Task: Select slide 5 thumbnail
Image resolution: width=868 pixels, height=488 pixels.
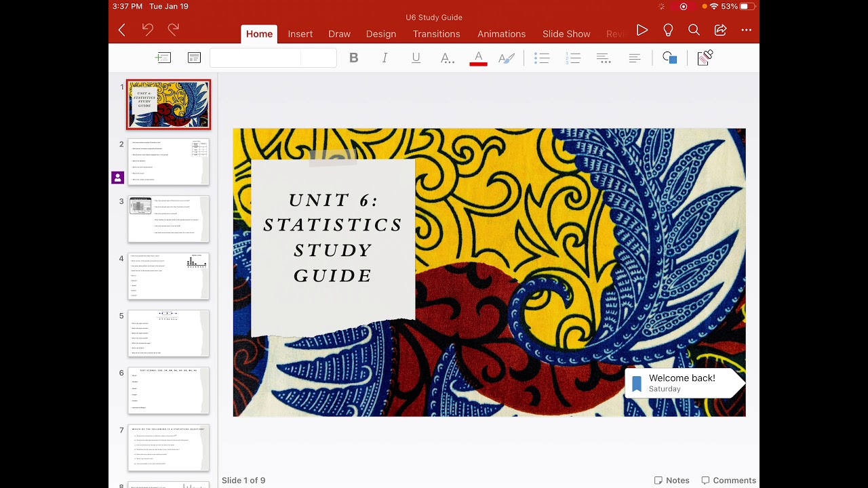Action: tap(169, 333)
